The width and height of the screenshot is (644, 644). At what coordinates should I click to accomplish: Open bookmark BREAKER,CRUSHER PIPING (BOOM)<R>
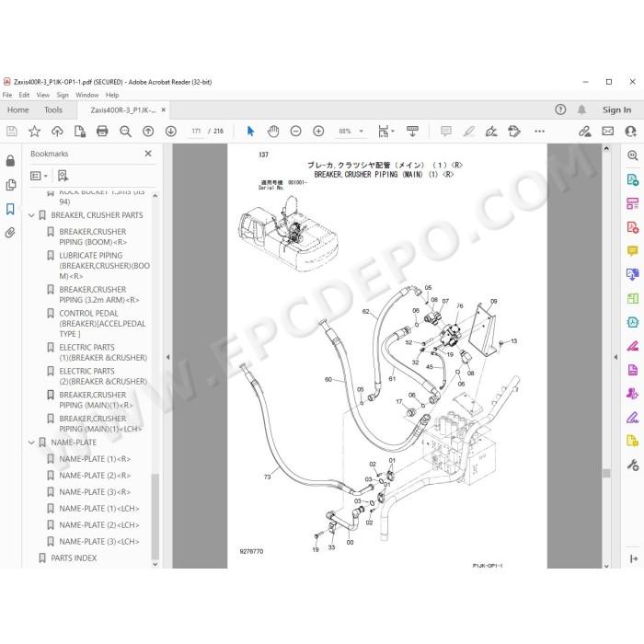tap(93, 236)
